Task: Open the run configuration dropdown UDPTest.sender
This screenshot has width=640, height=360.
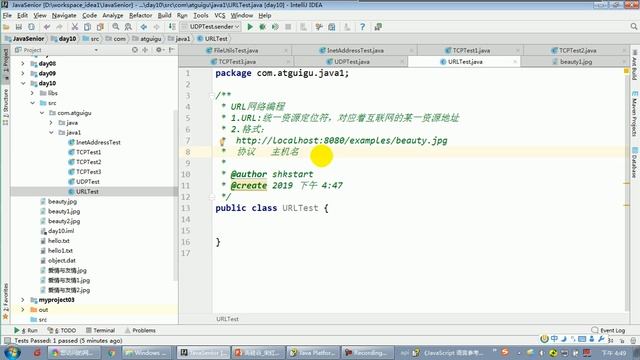Action: click(211, 27)
